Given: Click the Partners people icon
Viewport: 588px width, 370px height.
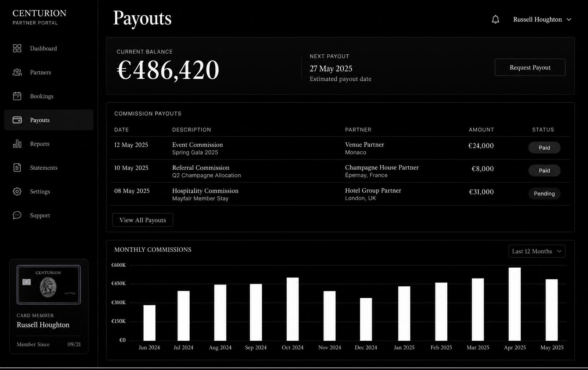Looking at the screenshot, I should [17, 72].
